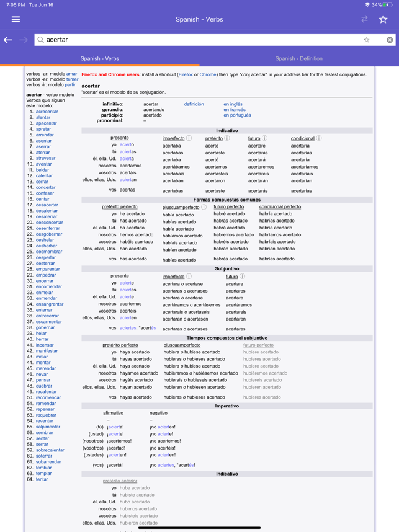Screen dimensions: 399x532
Task: Tap the yo form acierto
Action: [x=127, y=144]
